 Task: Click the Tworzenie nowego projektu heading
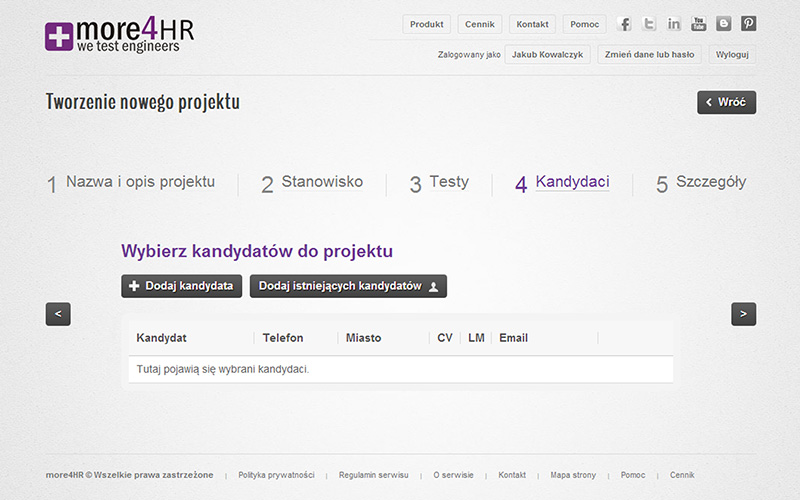click(143, 102)
